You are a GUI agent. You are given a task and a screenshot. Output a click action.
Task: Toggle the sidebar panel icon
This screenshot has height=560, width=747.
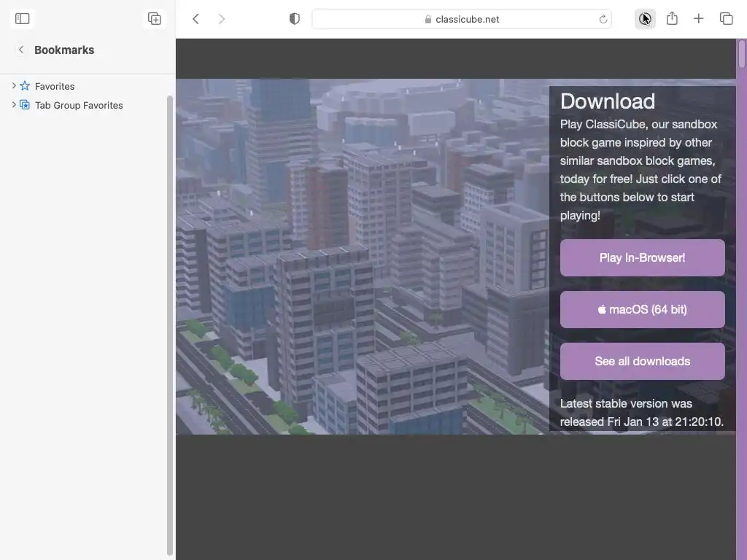coord(23,18)
